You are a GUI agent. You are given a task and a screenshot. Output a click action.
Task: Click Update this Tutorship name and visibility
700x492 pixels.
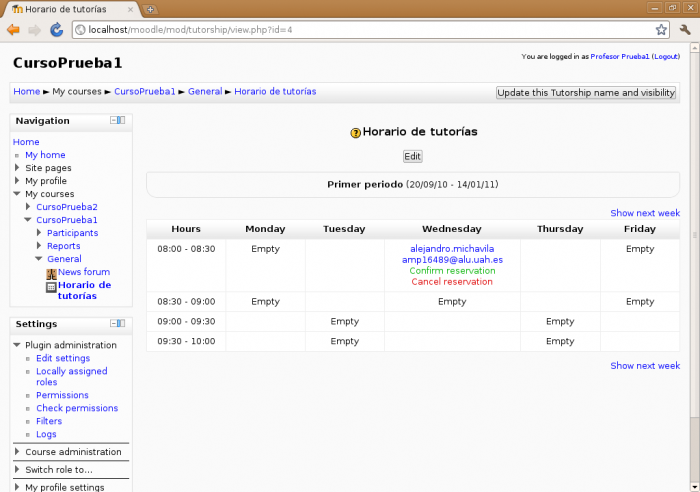(x=586, y=92)
